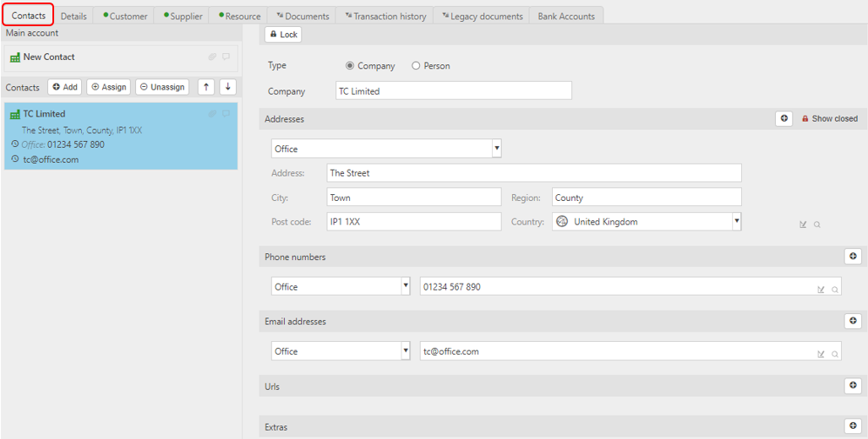The image size is (868, 439).
Task: Click the plus icon in Extras section
Action: (853, 425)
